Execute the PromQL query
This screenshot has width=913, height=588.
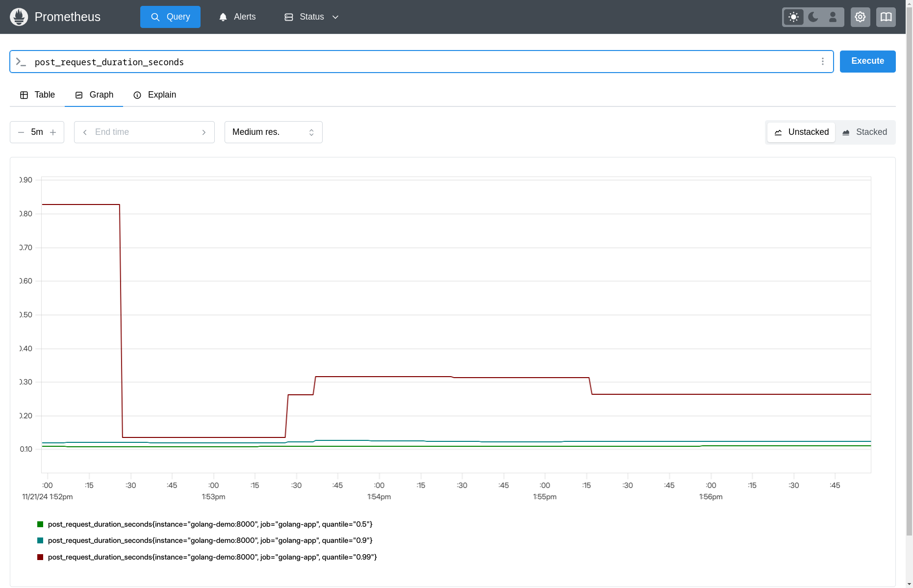pyautogui.click(x=867, y=61)
